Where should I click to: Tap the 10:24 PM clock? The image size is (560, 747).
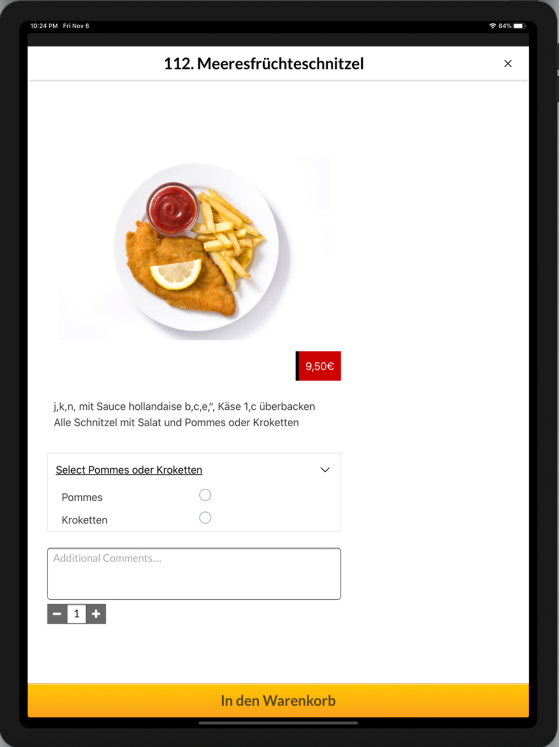(x=44, y=26)
